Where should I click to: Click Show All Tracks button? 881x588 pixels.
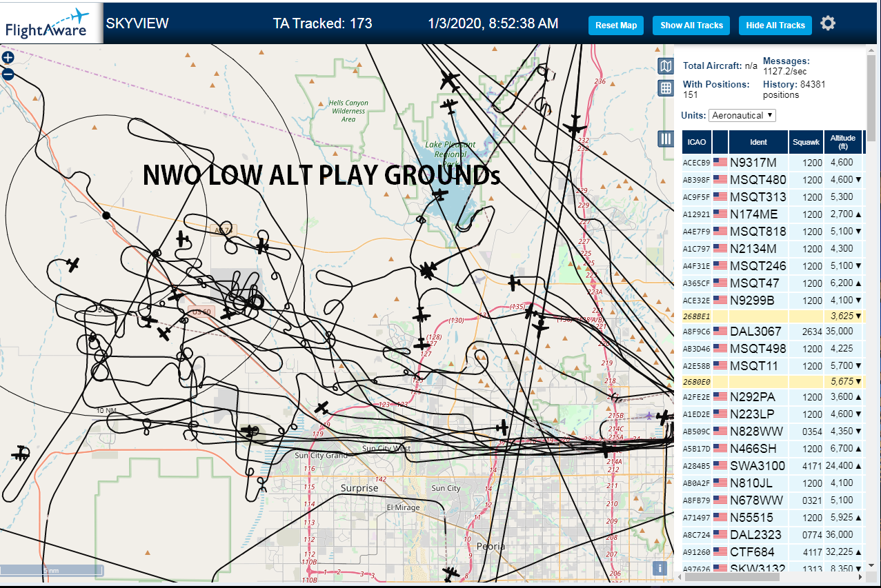691,26
